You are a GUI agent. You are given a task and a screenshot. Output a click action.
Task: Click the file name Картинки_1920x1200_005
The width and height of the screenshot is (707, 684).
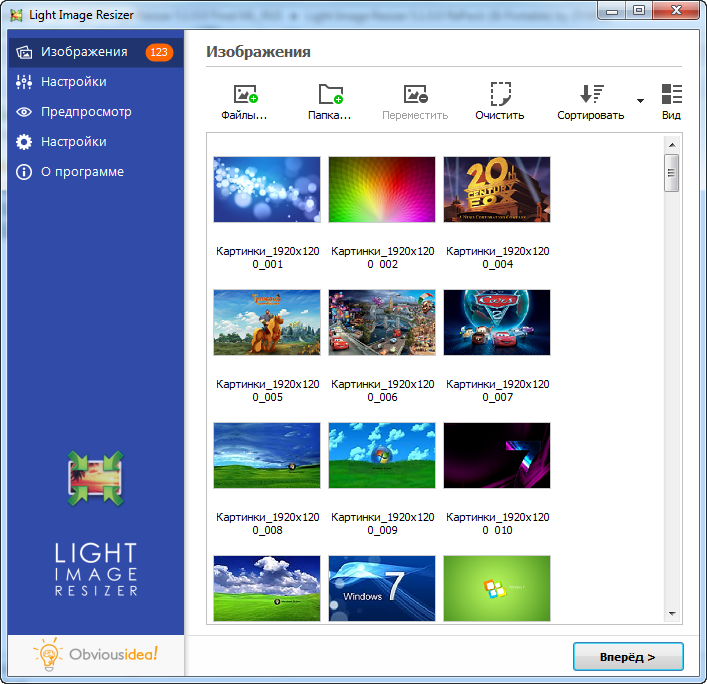pyautogui.click(x=267, y=390)
